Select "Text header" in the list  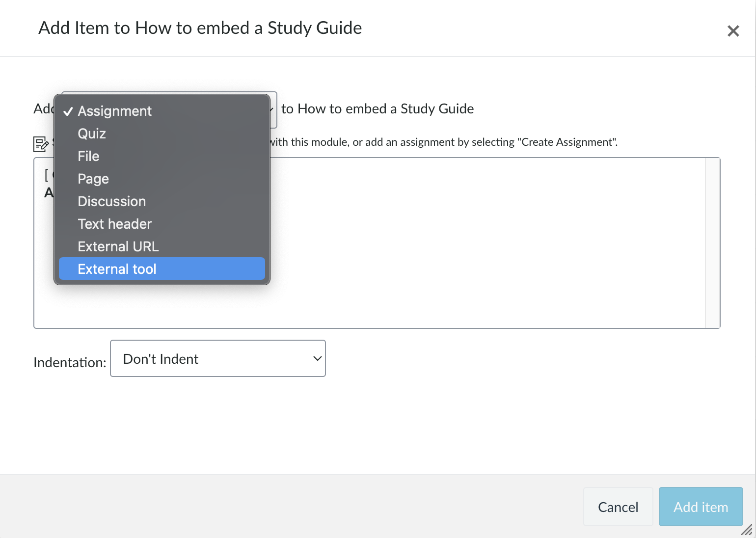(x=114, y=224)
